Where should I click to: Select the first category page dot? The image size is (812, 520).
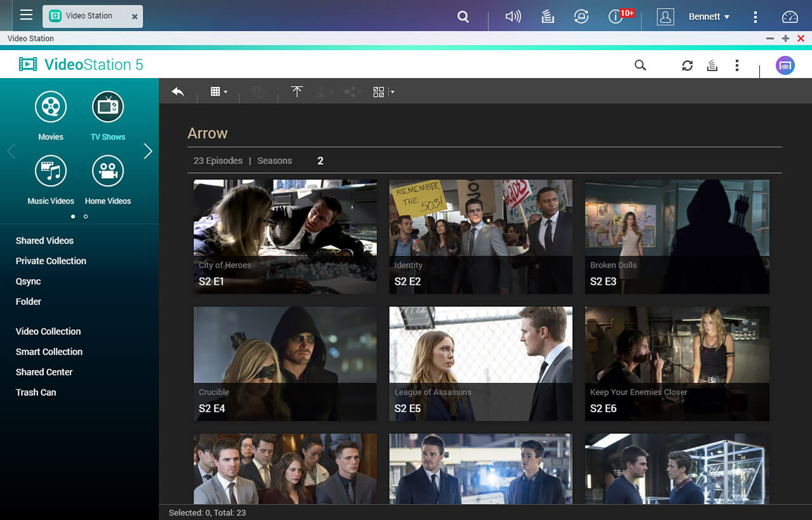(73, 216)
